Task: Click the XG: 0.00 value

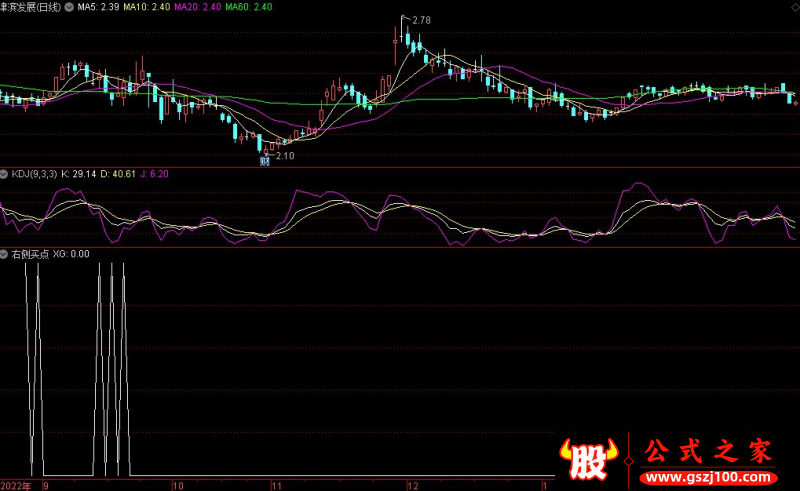Action: [x=71, y=254]
